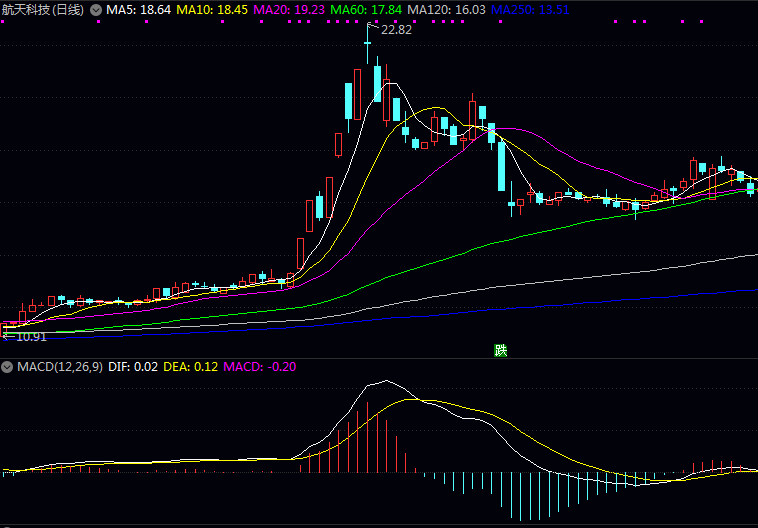Click the candlestick at the 22.82 peak
The image size is (758, 528).
click(x=367, y=44)
